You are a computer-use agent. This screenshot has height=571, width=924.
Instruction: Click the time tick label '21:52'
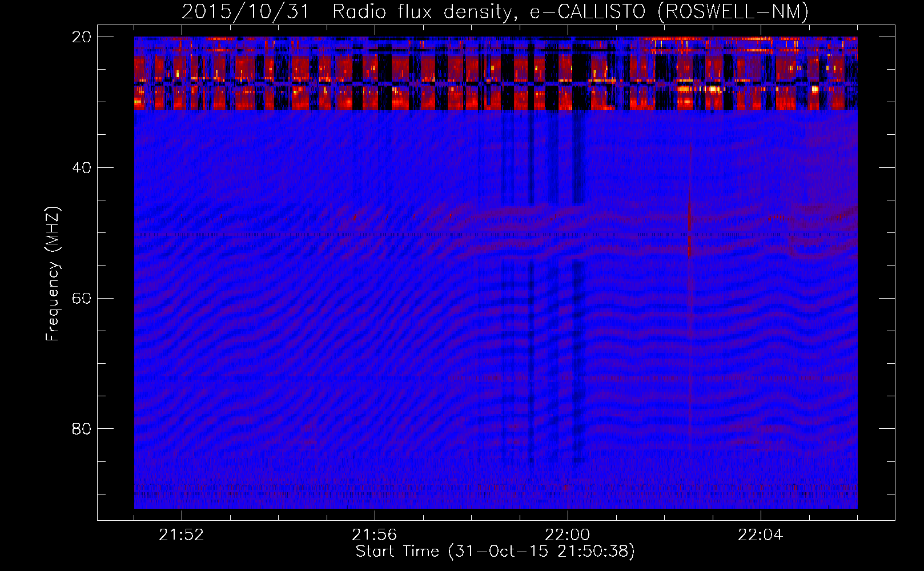tap(182, 535)
